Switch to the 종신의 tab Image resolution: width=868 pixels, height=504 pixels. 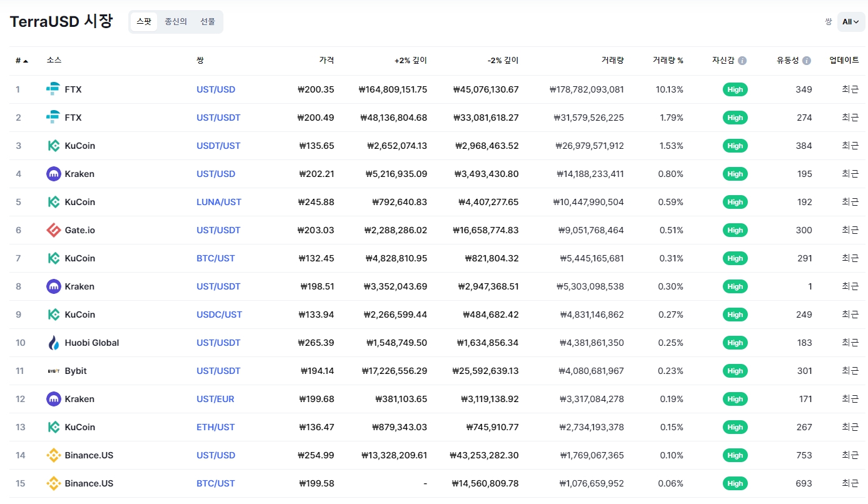(176, 22)
